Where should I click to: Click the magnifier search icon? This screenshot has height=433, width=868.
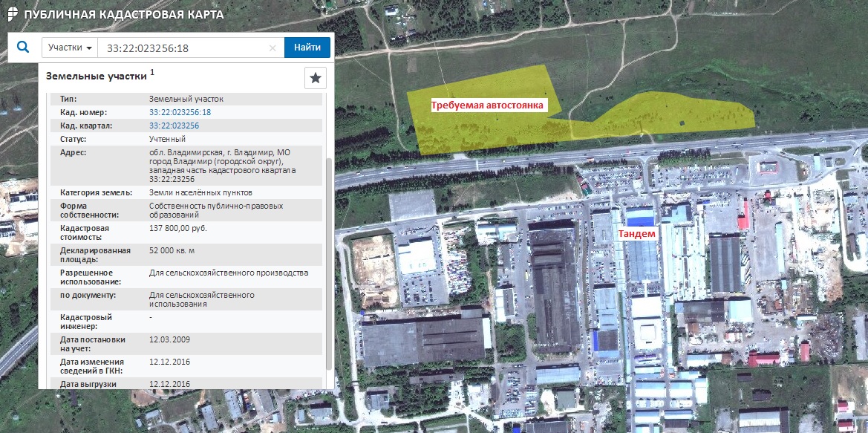[x=23, y=48]
